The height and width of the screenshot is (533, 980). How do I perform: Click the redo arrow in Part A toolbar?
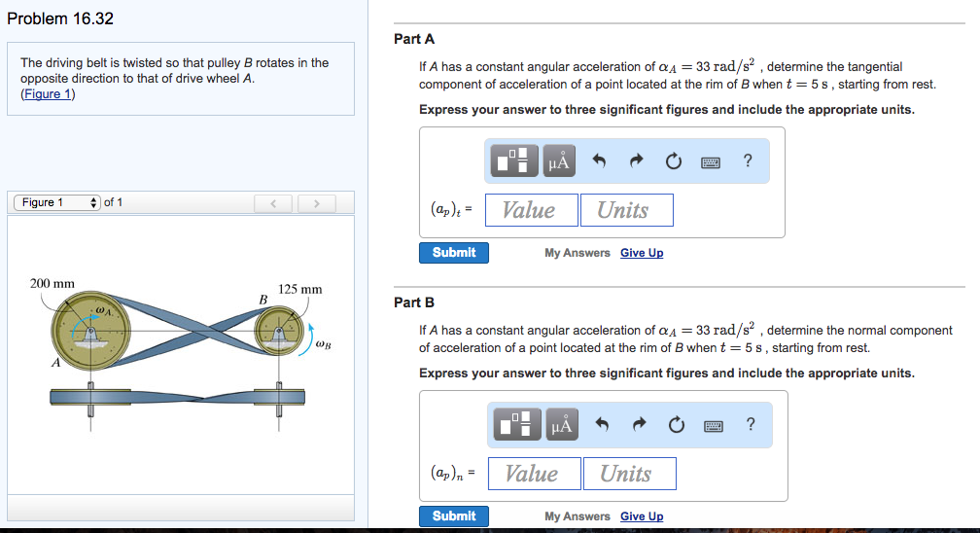(x=636, y=161)
